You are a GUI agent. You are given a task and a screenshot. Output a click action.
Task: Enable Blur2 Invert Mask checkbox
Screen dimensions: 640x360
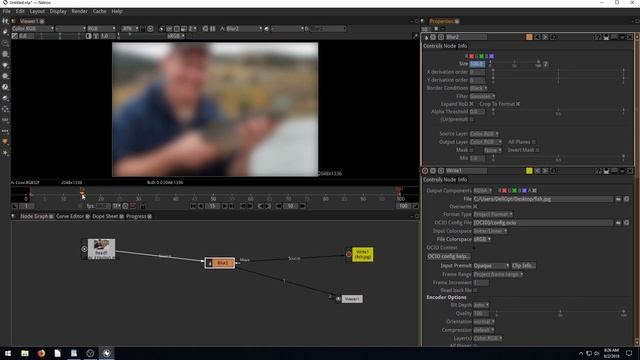[537, 150]
